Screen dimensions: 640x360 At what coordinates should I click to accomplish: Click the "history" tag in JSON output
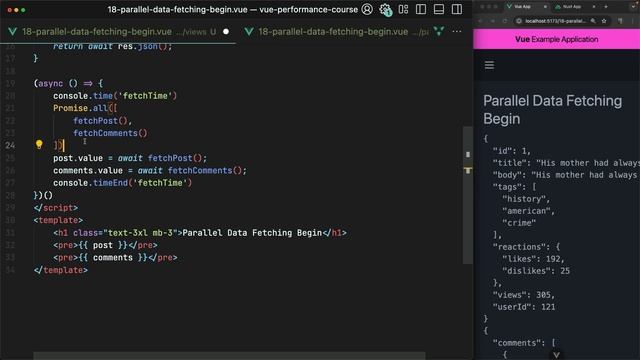pyautogui.click(x=526, y=199)
